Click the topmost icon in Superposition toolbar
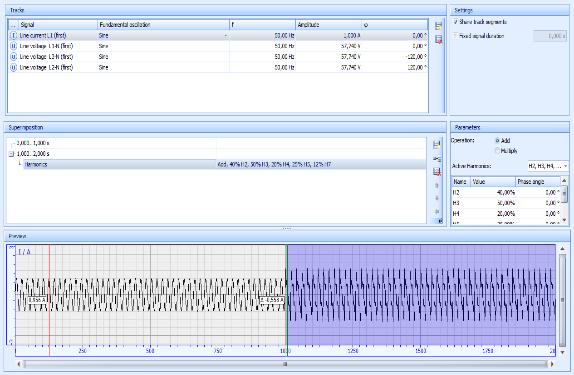The width and height of the screenshot is (574, 375). point(436,144)
